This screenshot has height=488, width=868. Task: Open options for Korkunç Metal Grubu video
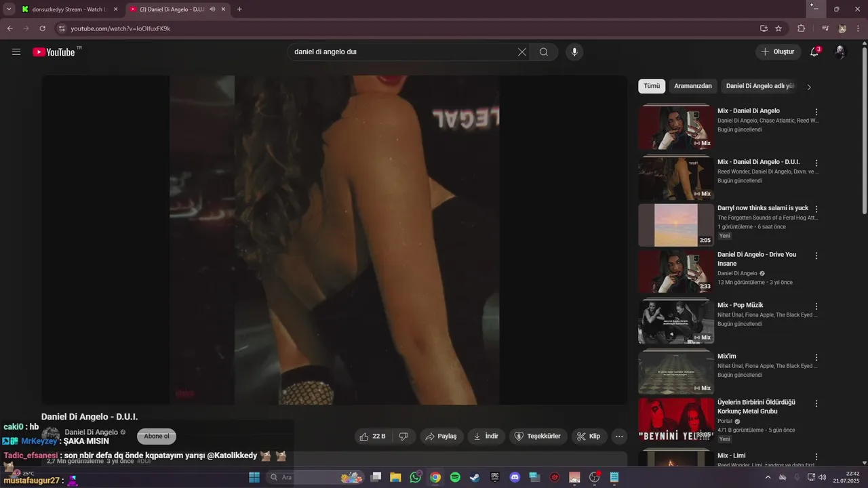pyautogui.click(x=816, y=403)
